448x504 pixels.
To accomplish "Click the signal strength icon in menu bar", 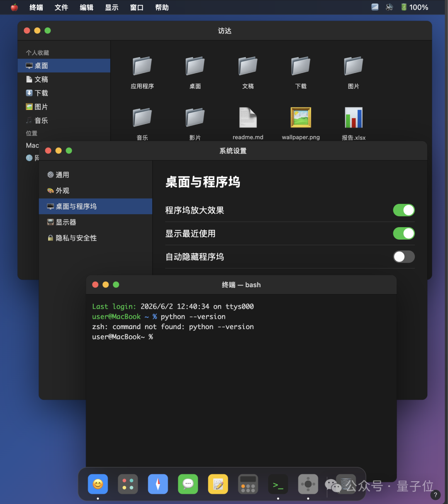I will 375,7.
